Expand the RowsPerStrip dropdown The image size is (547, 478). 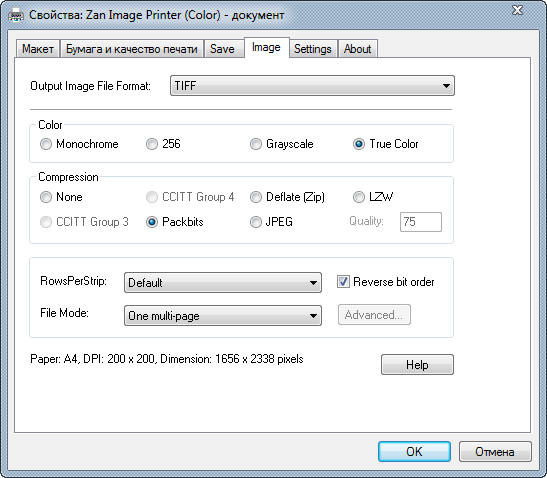tap(223, 283)
